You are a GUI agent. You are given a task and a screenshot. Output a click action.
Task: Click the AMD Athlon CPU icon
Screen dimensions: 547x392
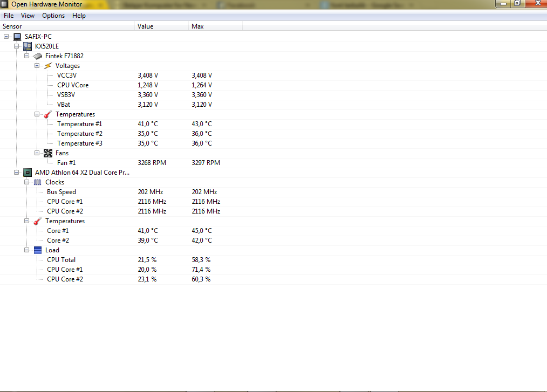tap(27, 173)
